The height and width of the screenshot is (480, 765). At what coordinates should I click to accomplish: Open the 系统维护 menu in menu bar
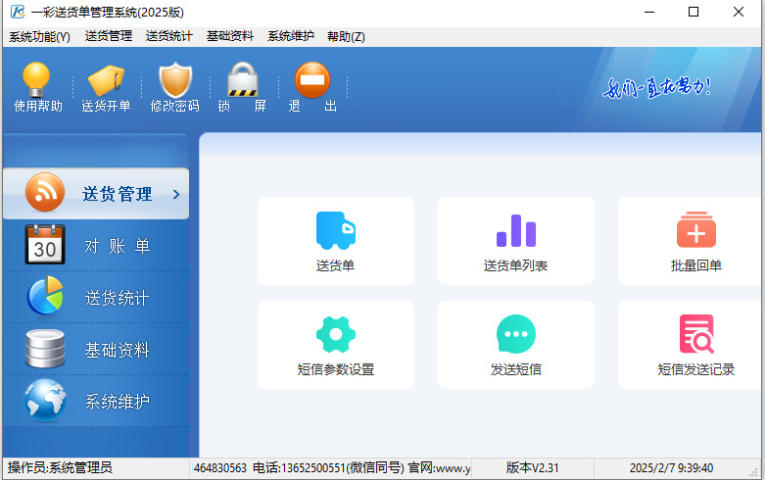290,36
